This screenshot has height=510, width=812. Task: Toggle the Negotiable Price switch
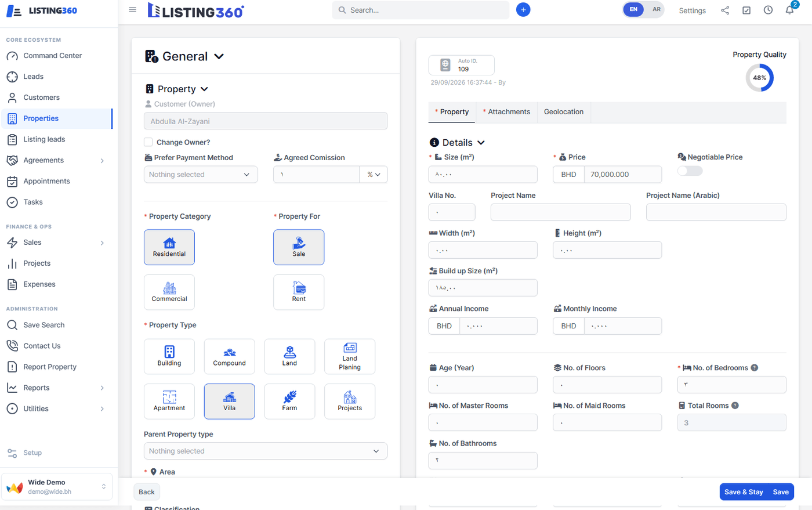coord(690,171)
